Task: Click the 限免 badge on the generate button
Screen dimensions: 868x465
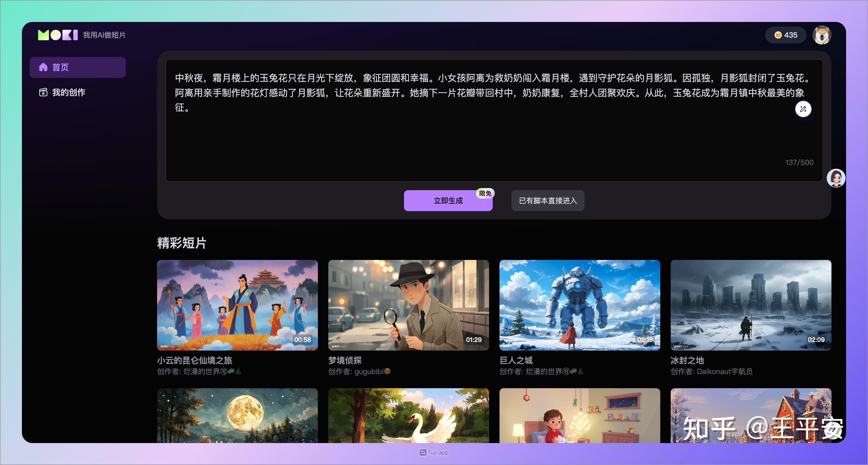Action: (485, 193)
